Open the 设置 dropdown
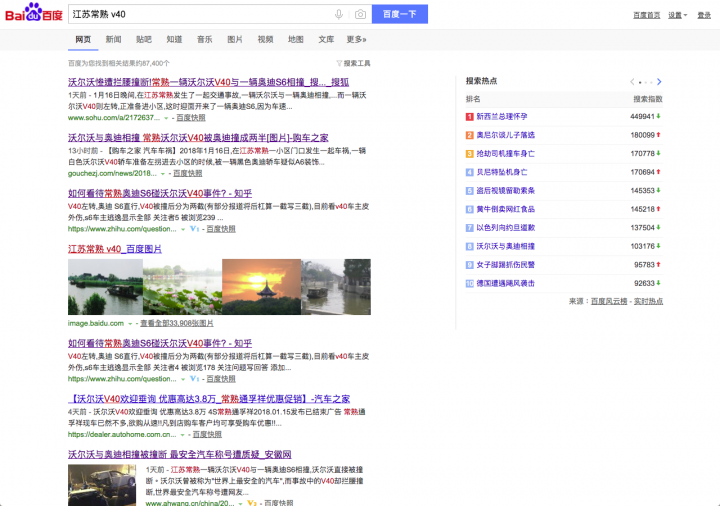The height and width of the screenshot is (506, 720). tap(677, 15)
